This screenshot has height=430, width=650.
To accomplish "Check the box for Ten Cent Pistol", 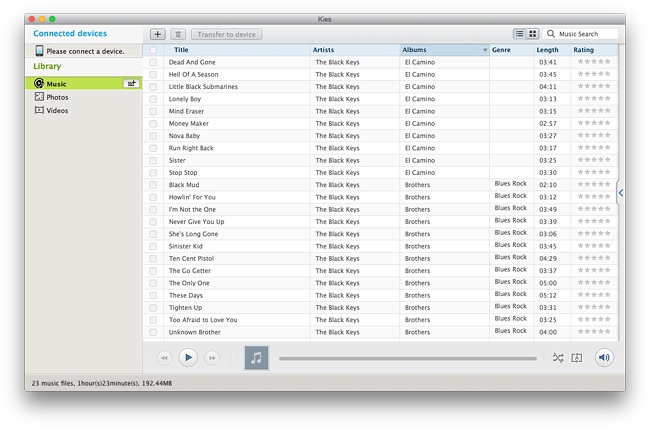I will (153, 258).
